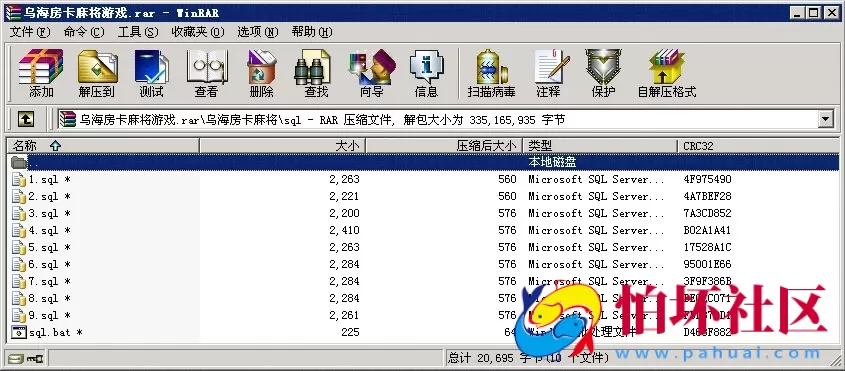Sort by the CRC32 column header
Viewport: 845px width, 371px height.
click(758, 146)
